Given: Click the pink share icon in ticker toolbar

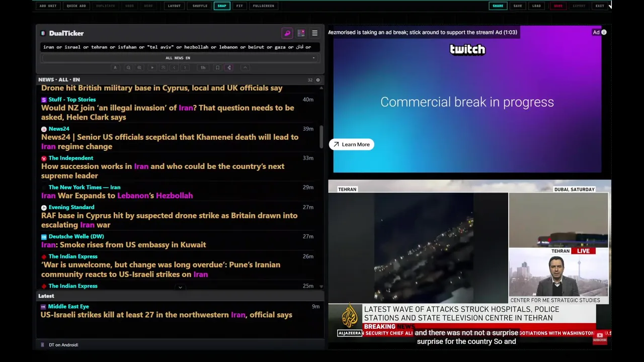Looking at the screenshot, I should click(x=229, y=67).
